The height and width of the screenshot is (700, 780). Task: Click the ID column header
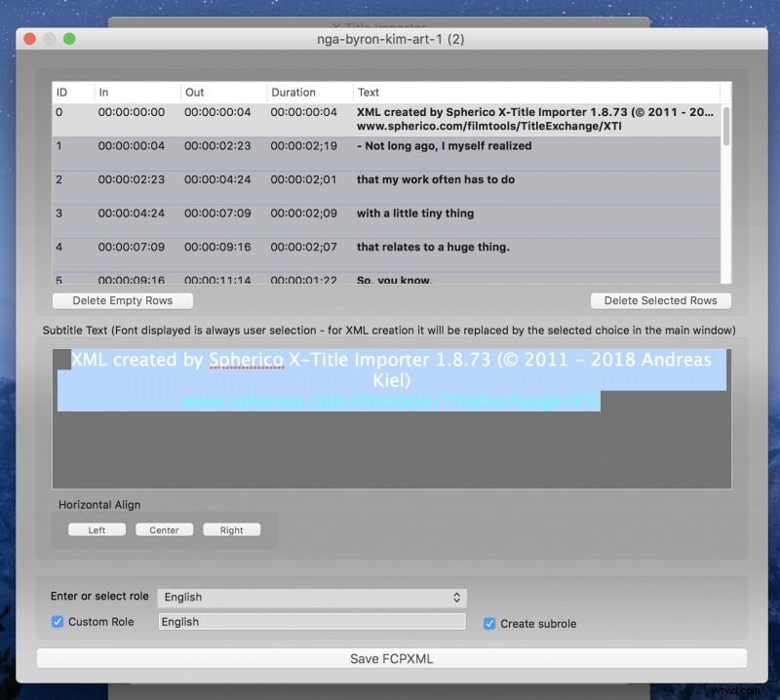(x=61, y=92)
